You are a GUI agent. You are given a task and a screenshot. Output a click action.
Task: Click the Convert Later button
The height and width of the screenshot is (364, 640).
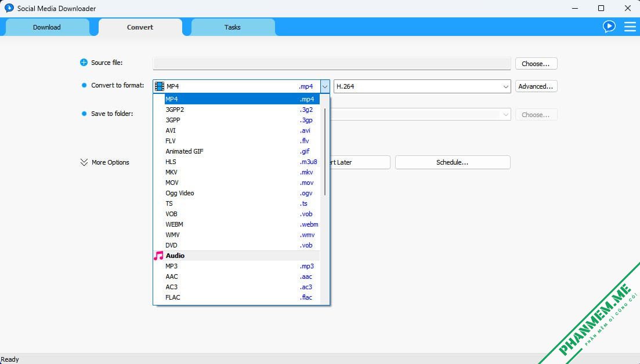tap(360, 162)
